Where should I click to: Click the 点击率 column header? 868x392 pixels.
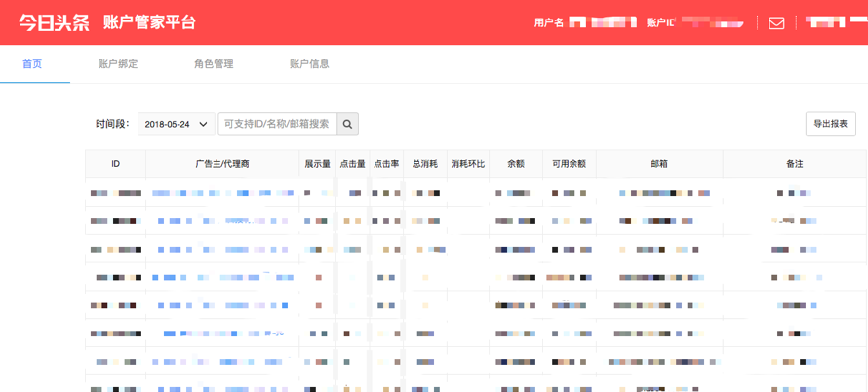(x=386, y=164)
